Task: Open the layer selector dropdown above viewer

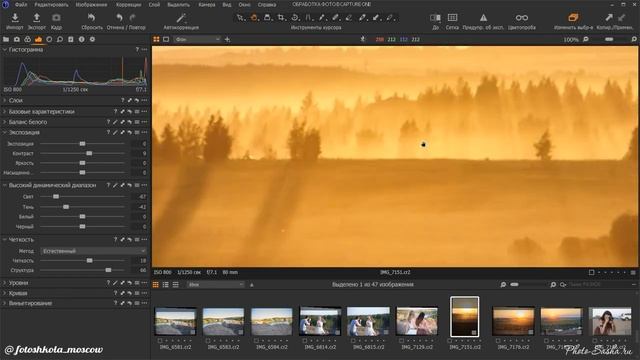Action: 197,40
